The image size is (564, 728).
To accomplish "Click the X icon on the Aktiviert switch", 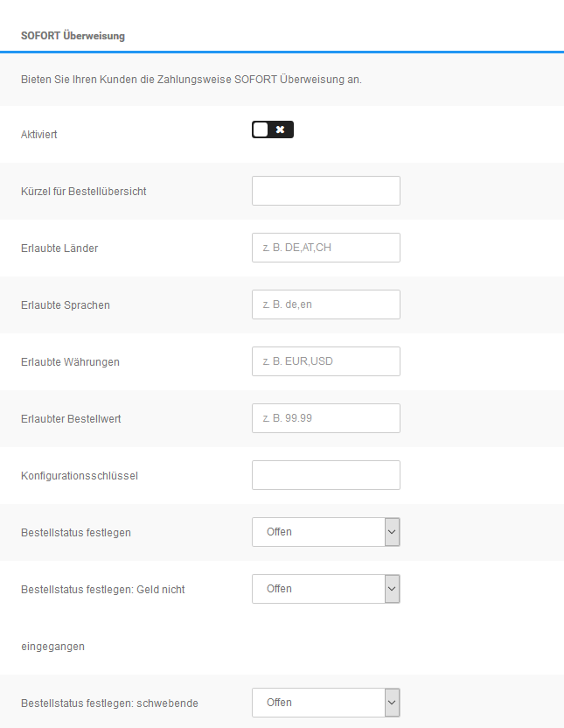I will click(280, 129).
